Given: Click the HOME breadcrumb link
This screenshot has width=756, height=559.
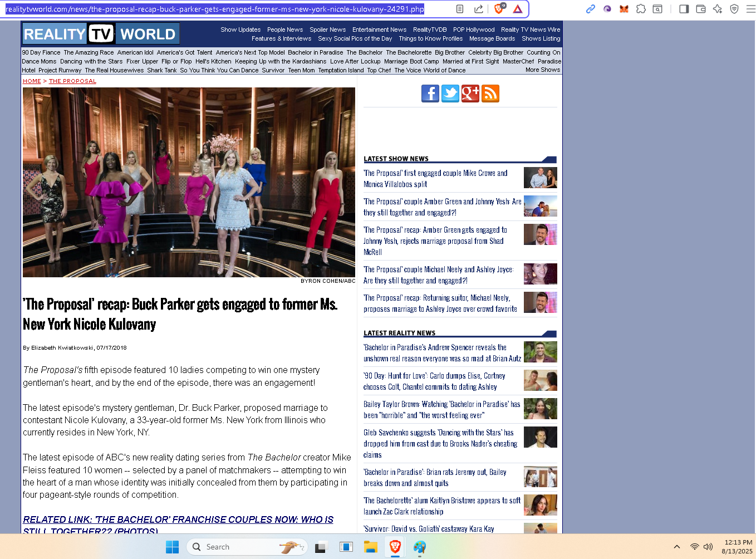Looking at the screenshot, I should point(32,81).
